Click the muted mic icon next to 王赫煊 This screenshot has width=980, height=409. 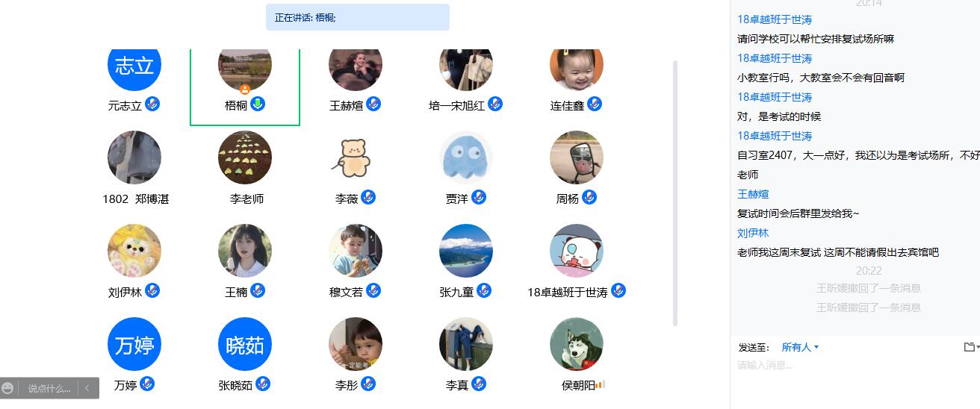(x=373, y=104)
